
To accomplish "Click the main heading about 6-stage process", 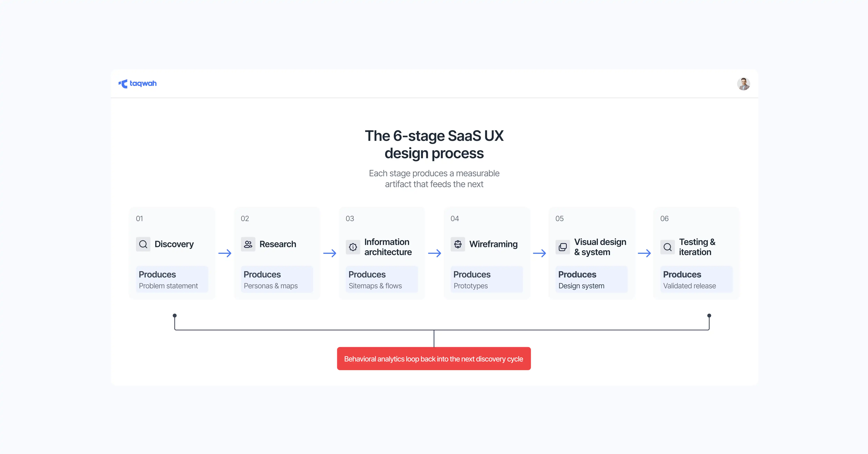I will pyautogui.click(x=434, y=145).
